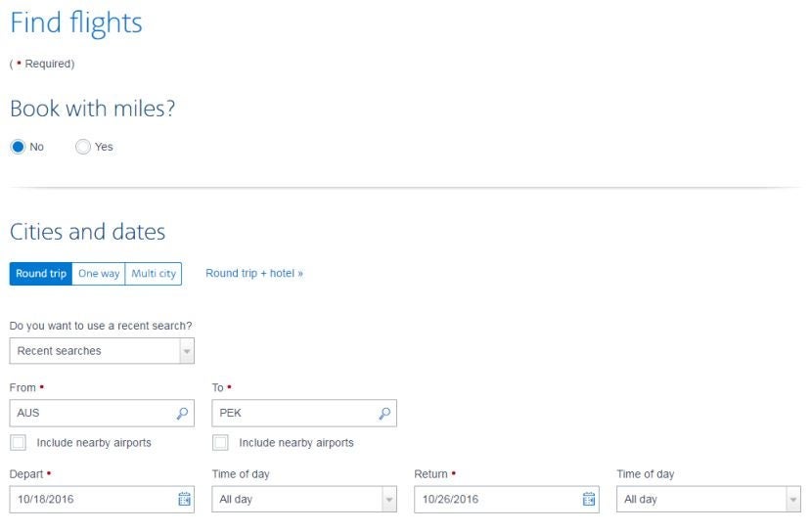Image resolution: width=812 pixels, height=532 pixels.
Task: Click the From airport field containing AUS
Action: 102,413
